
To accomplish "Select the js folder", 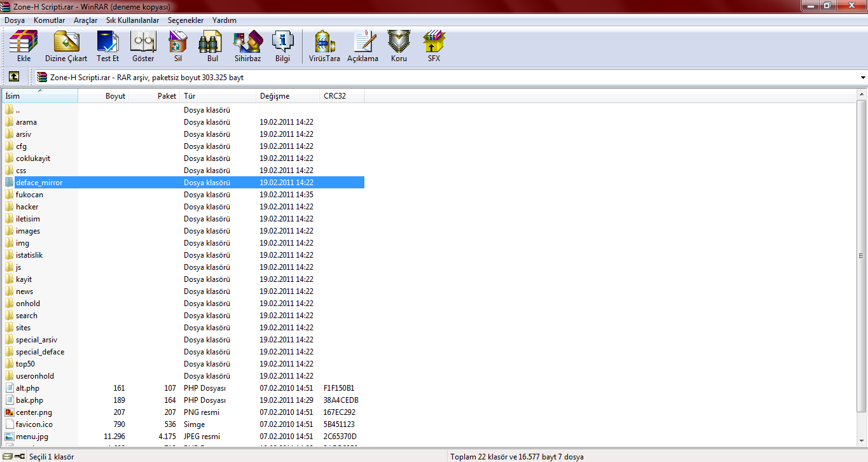I will pos(18,267).
